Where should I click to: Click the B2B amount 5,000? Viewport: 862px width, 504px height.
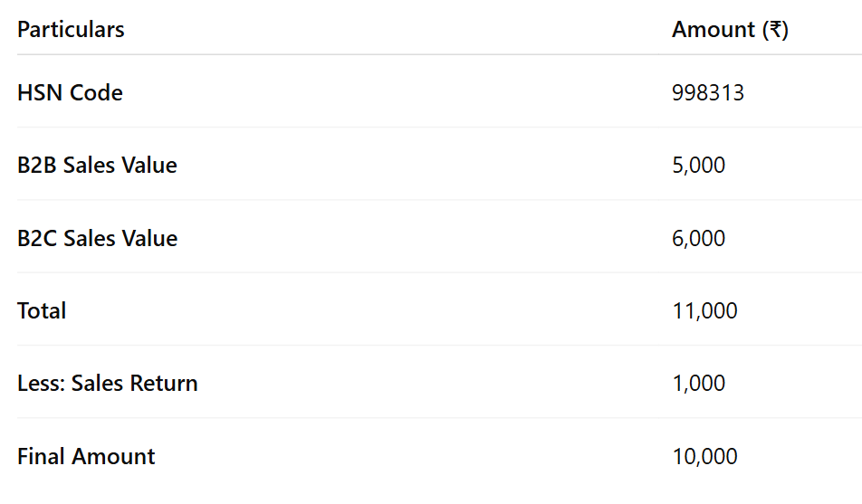coord(698,166)
